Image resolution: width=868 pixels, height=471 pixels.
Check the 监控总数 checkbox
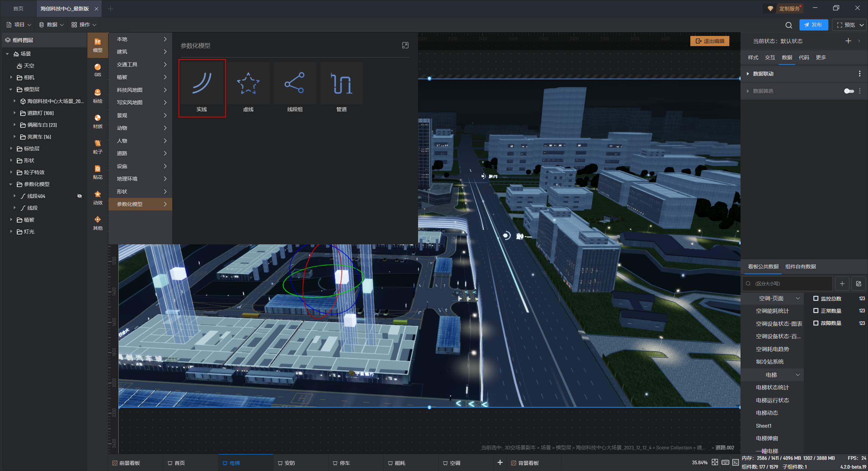click(x=816, y=298)
